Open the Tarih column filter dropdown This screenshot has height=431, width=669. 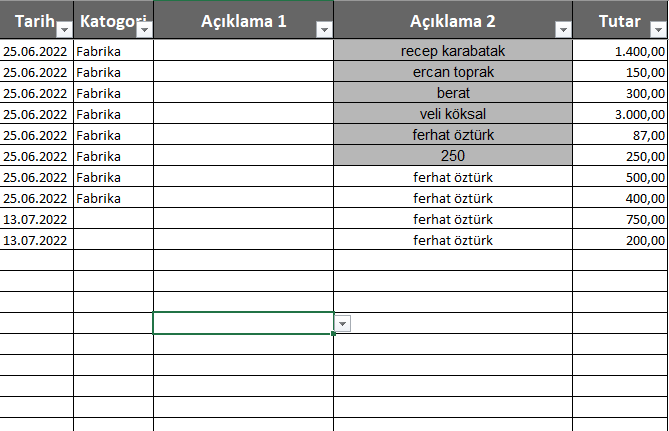pos(64,30)
